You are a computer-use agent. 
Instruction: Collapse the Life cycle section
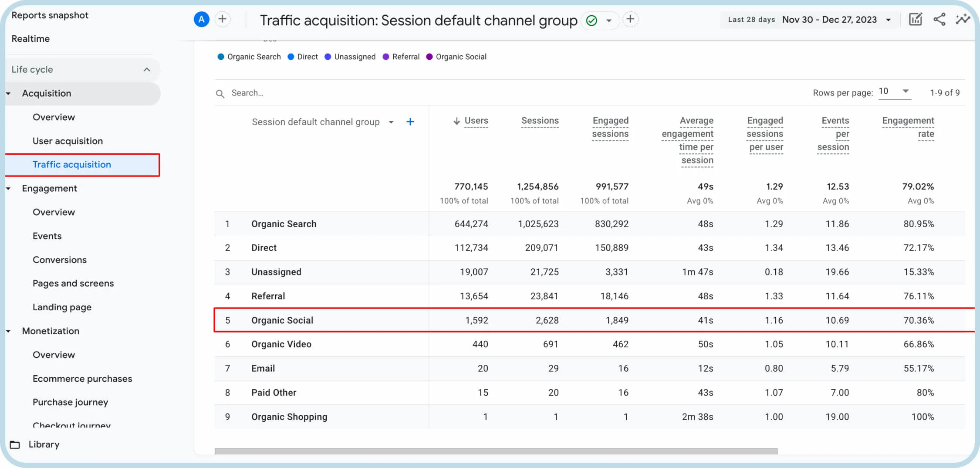coord(147,70)
